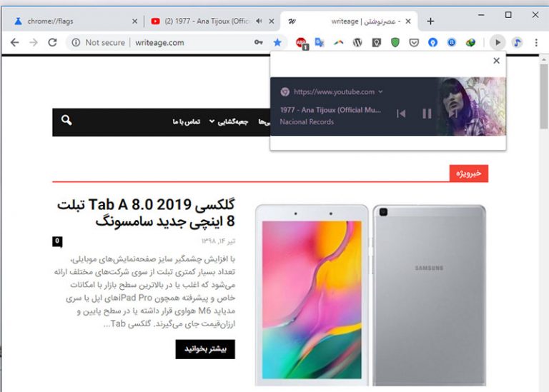Open the Chrome three-dot menu
549x392 pixels.
536,43
